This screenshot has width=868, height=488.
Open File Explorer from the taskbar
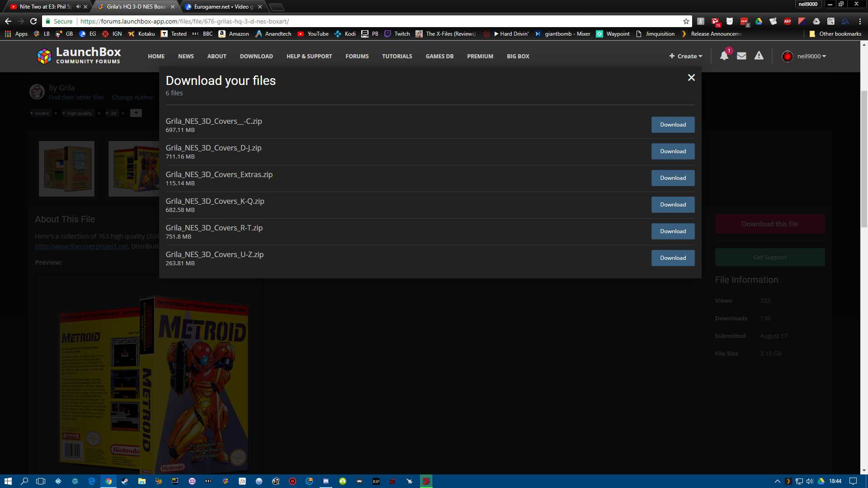tap(142, 481)
